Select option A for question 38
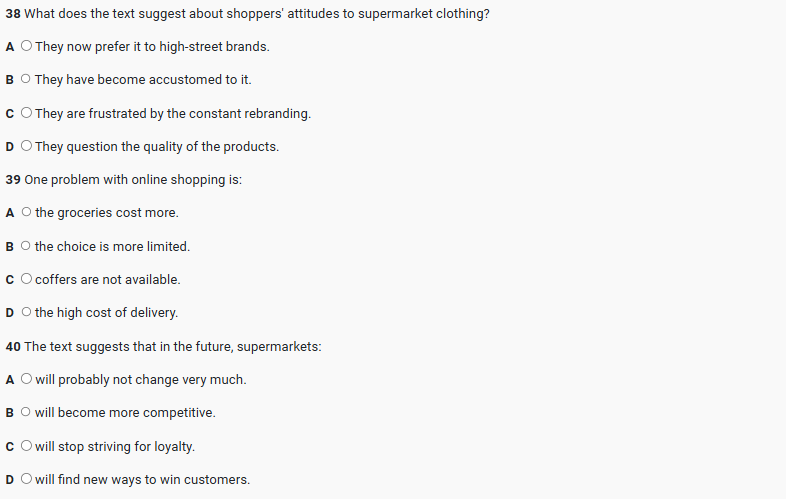This screenshot has width=786, height=499. click(26, 47)
